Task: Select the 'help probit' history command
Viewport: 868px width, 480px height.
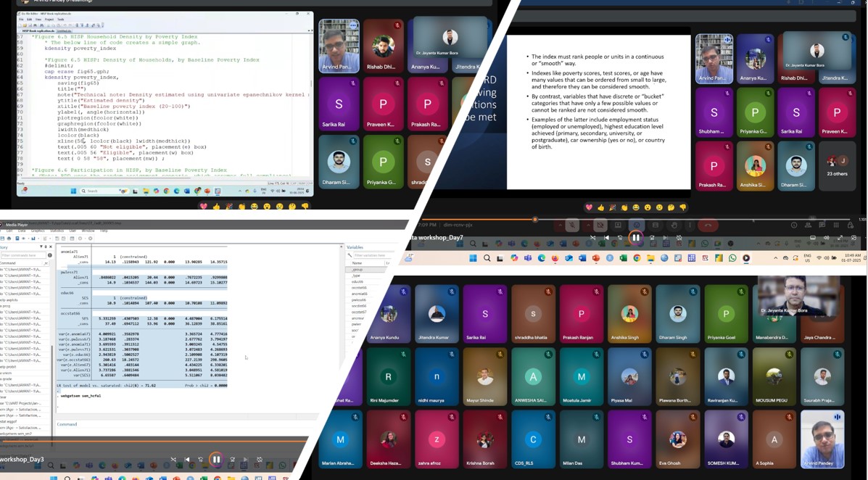Action: (x=7, y=366)
